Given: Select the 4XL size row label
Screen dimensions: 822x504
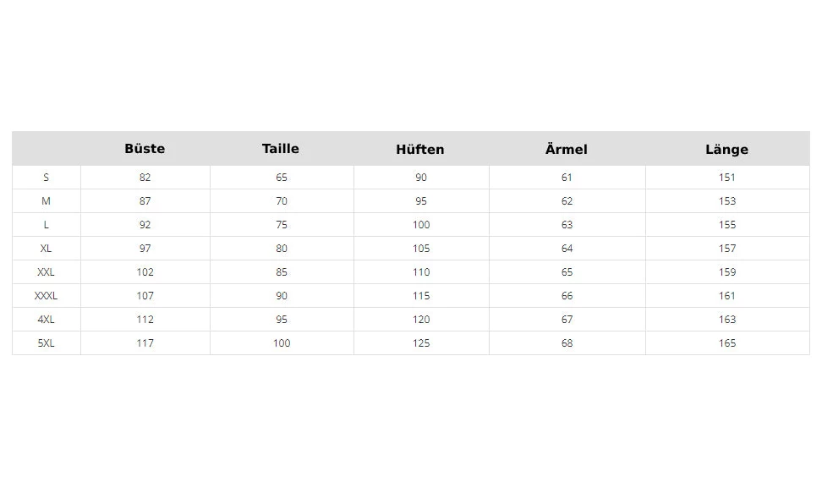Looking at the screenshot, I should [x=46, y=320].
